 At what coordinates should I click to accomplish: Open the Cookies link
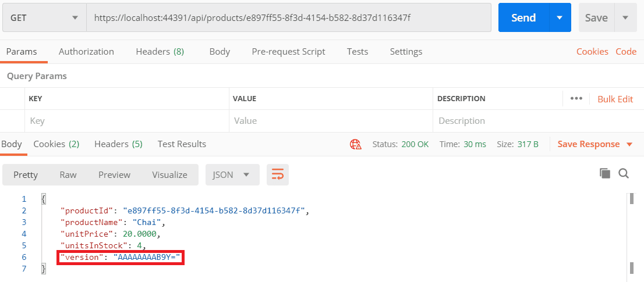point(592,52)
